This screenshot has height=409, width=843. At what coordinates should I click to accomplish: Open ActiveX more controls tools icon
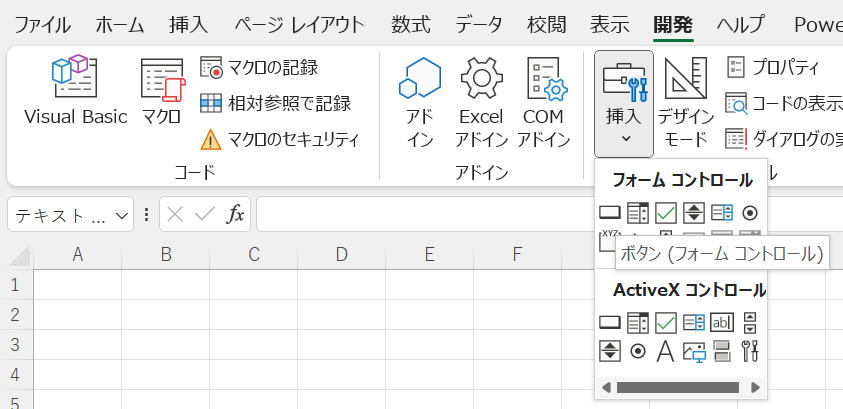pyautogui.click(x=750, y=351)
